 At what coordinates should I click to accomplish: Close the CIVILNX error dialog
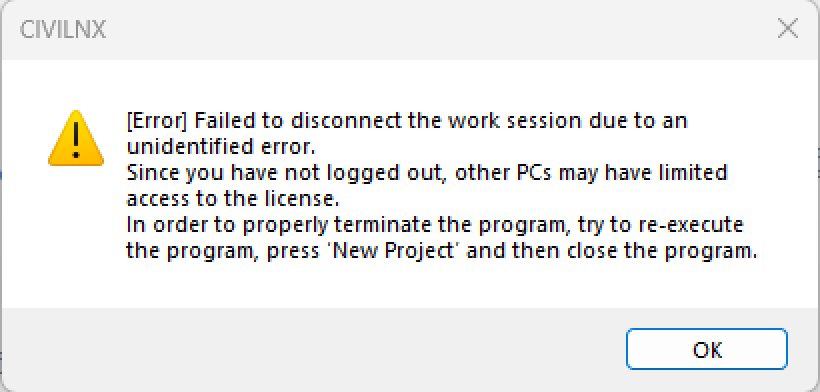[788, 29]
